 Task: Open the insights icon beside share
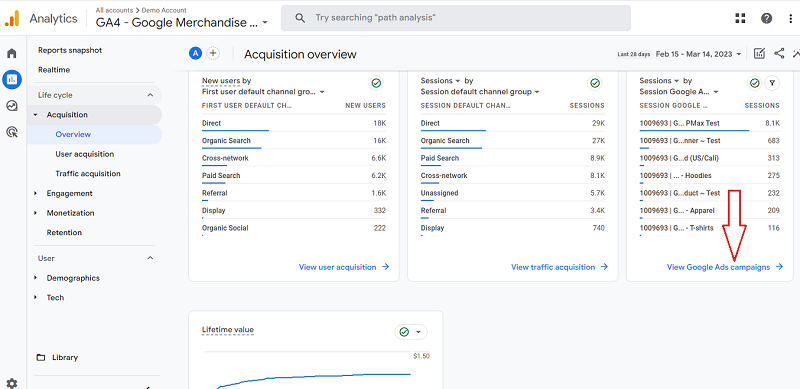click(x=796, y=54)
